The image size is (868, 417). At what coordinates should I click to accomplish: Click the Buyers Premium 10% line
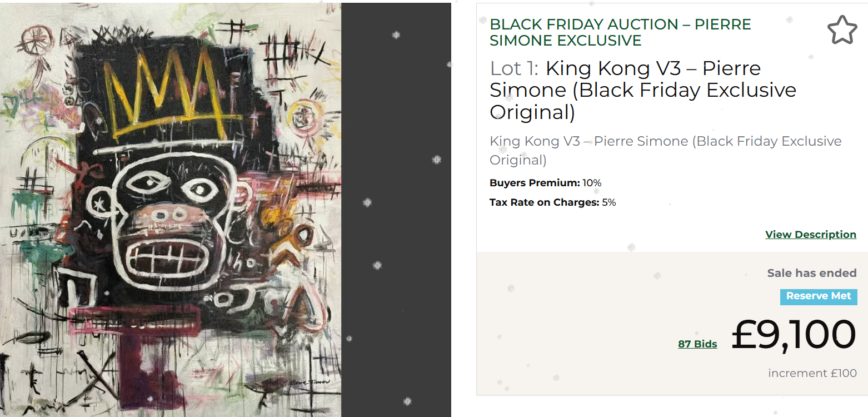click(545, 183)
